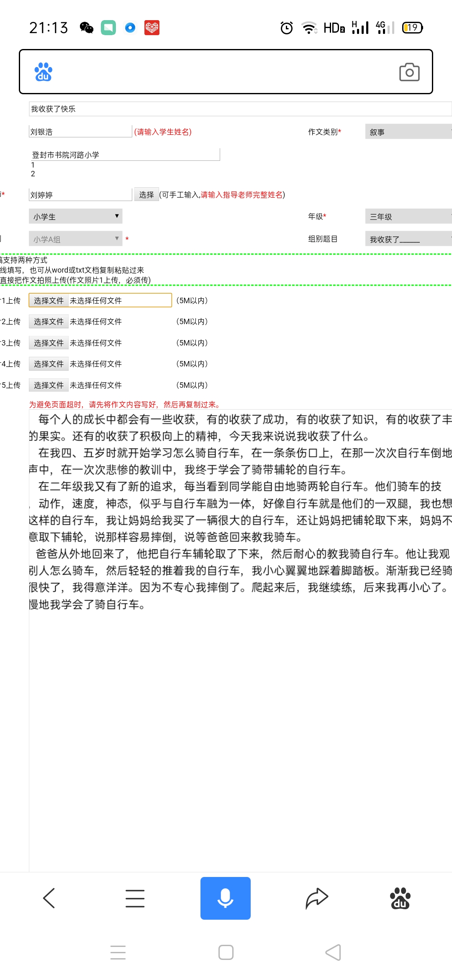452x980 pixels.
Task: Open Baidu home from bottom toolbar
Action: click(400, 898)
